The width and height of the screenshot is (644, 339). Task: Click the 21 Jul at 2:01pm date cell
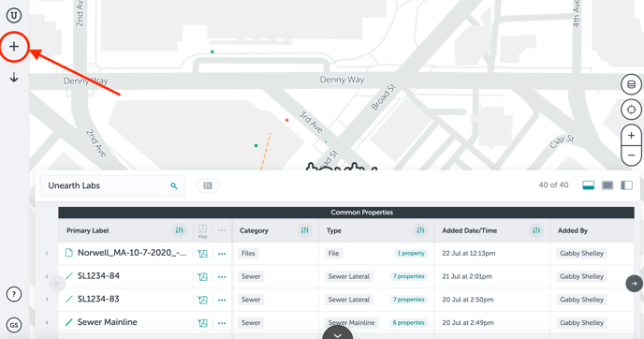pos(467,276)
